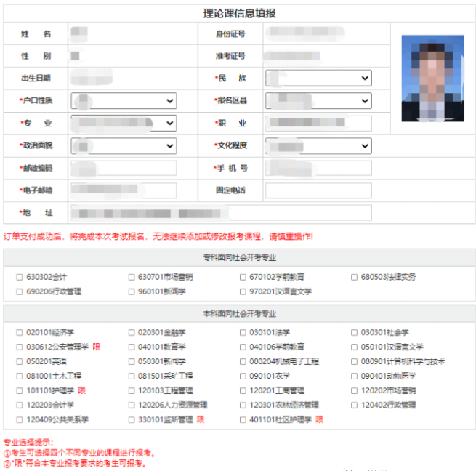Tick the 030101法学 checkbox
This screenshot has width=476, height=471.
pyautogui.click(x=243, y=332)
